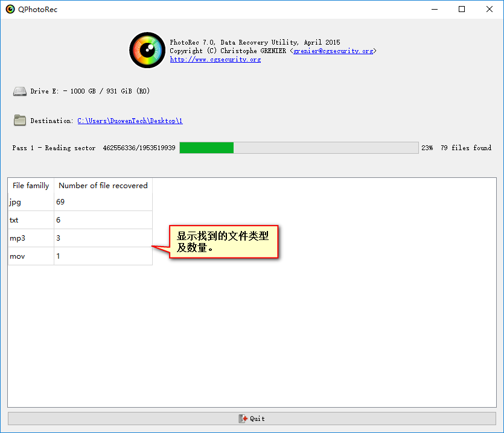Screen dimensions: 504x433
Task: Click the exit icon on Quit button
Action: 243,419
